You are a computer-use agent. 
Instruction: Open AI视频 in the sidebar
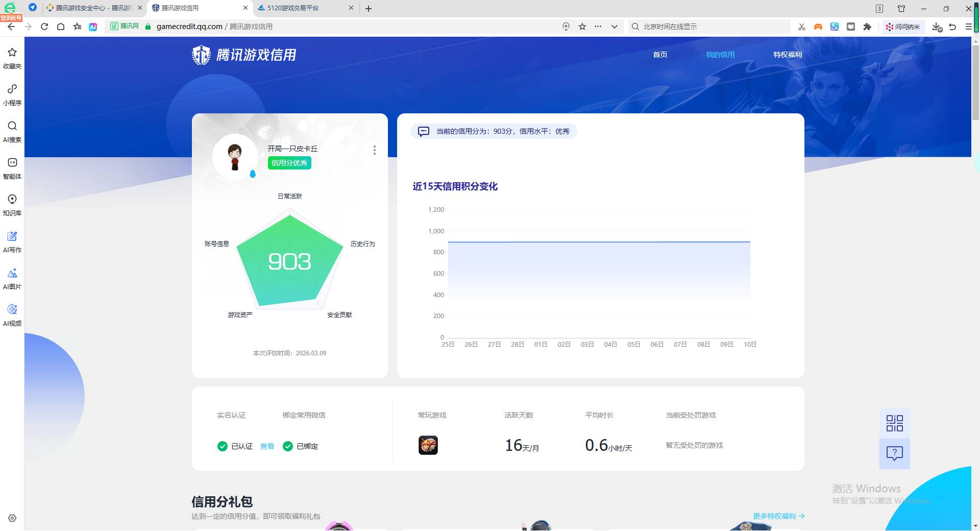click(12, 315)
